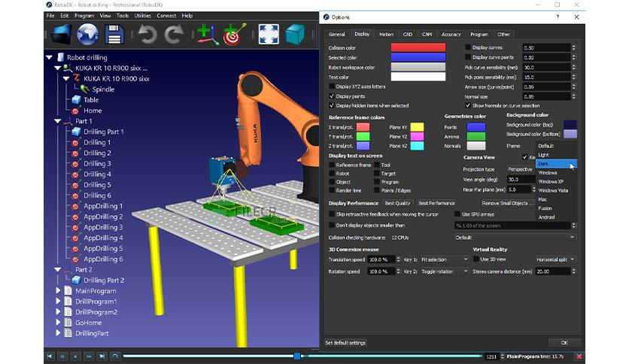
Task: Open Collision checking hardware Default dropdown
Action: click(515, 238)
